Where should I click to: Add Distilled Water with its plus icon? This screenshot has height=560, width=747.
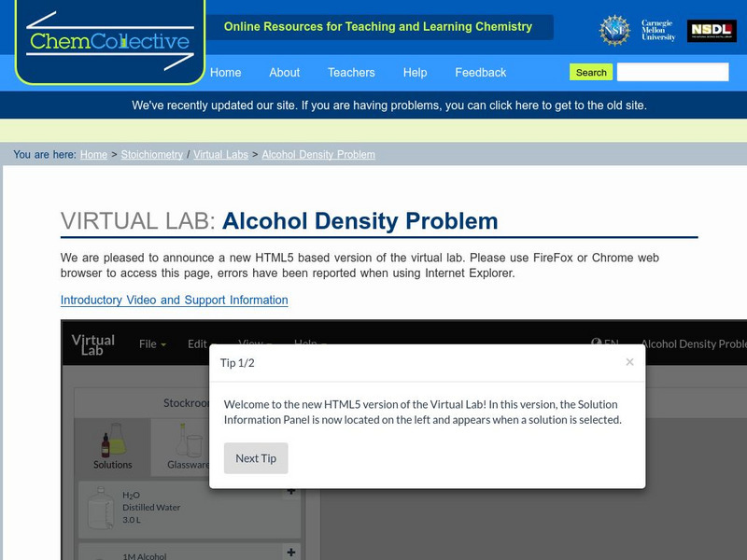click(291, 491)
